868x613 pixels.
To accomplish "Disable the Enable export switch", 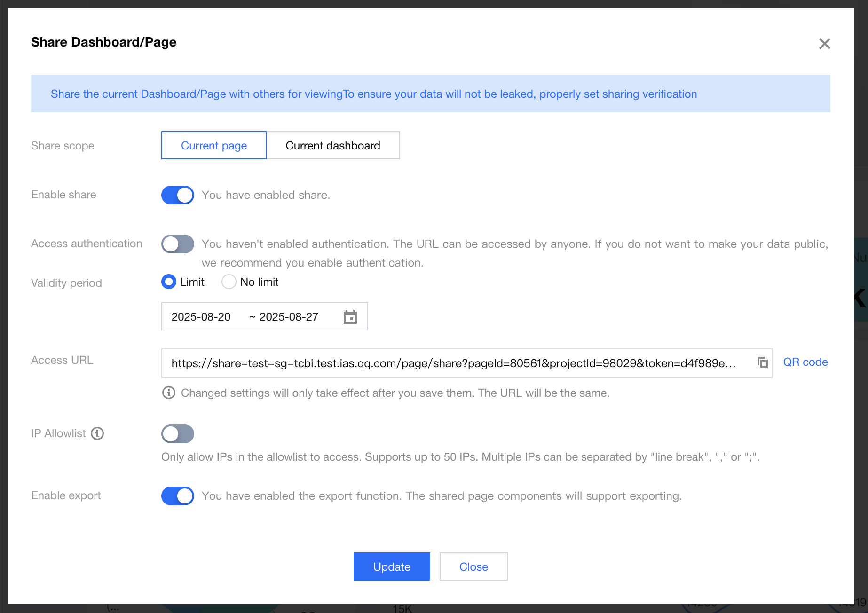I will click(178, 496).
